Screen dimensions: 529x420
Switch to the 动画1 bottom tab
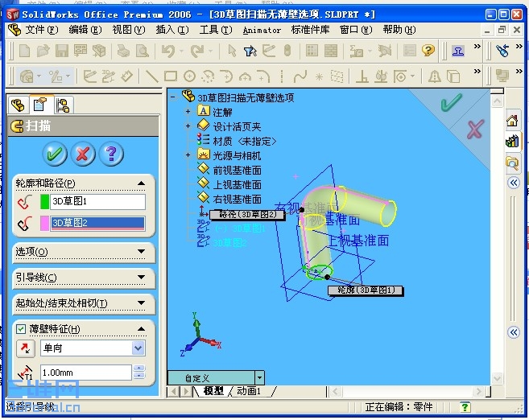tap(249, 391)
